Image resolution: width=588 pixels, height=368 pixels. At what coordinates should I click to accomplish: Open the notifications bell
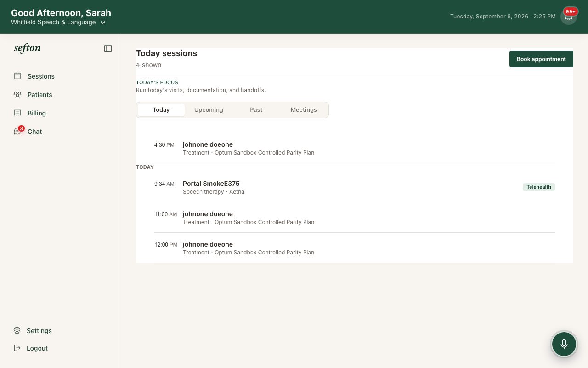coord(568,17)
